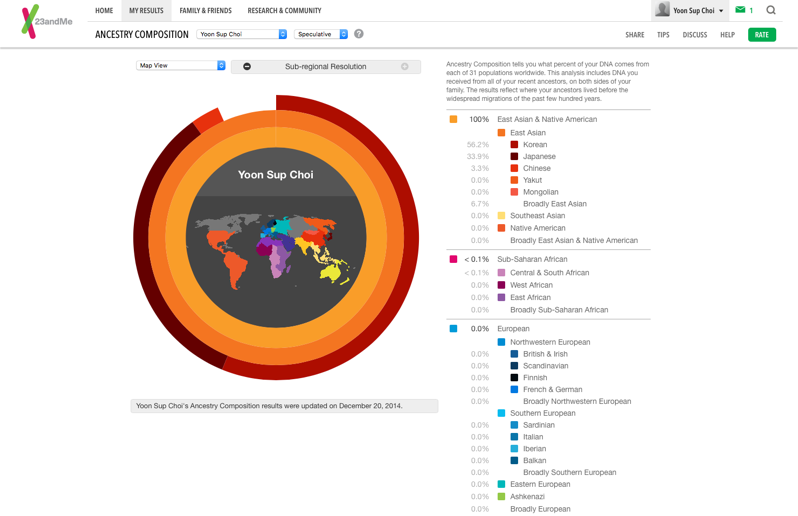Select the Broadly East Asian row
Screen dimensions: 798x516
(529, 204)
